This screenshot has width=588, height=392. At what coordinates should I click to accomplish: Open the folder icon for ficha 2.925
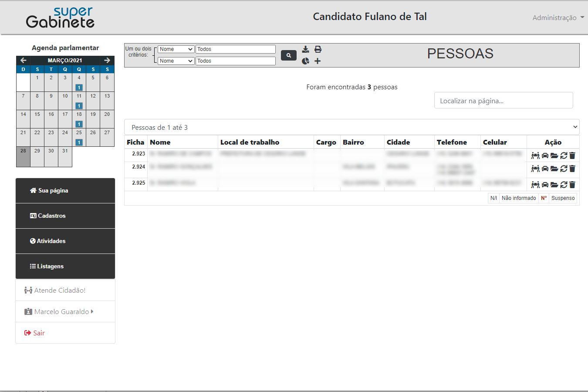coord(554,185)
